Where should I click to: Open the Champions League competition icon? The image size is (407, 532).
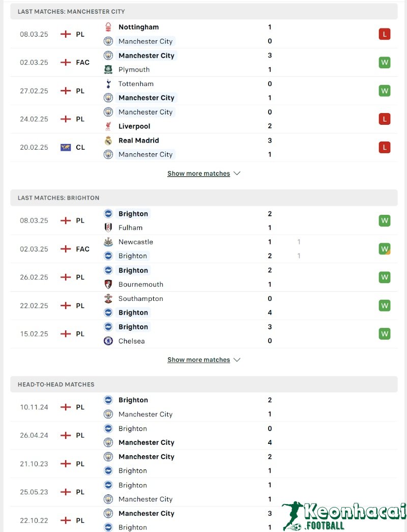65,147
